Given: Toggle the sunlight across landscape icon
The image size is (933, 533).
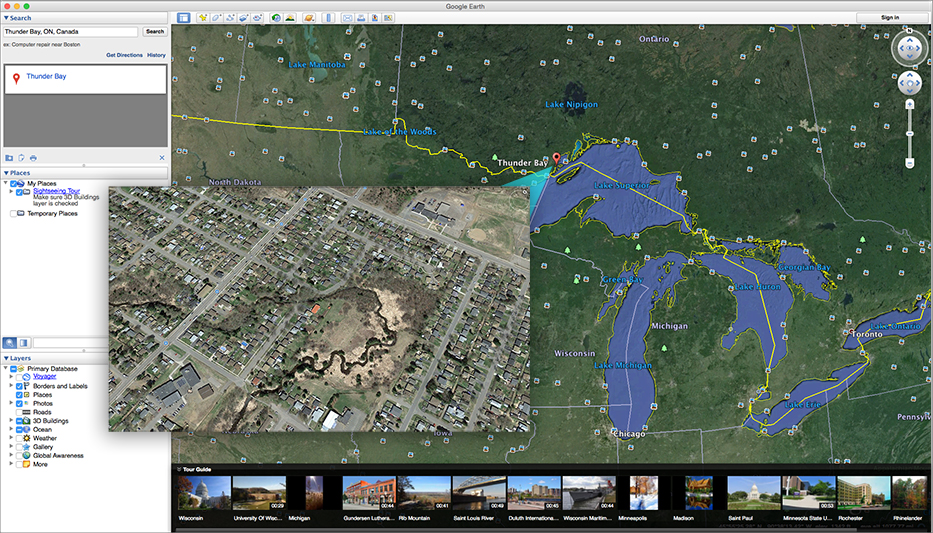Looking at the screenshot, I should [290, 18].
